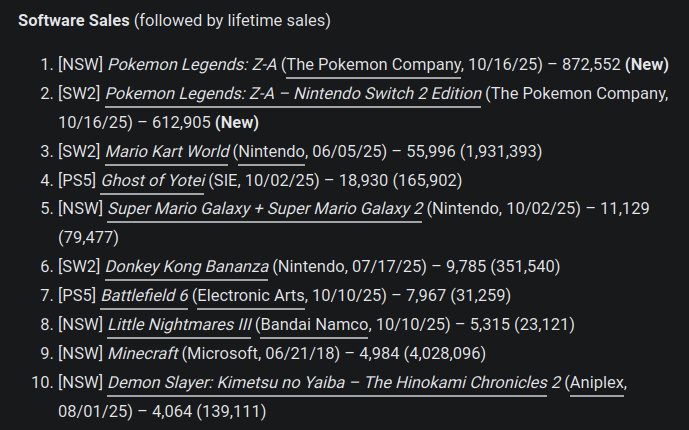Open the Mario Kart World link
This screenshot has height=430, width=689.
(166, 152)
